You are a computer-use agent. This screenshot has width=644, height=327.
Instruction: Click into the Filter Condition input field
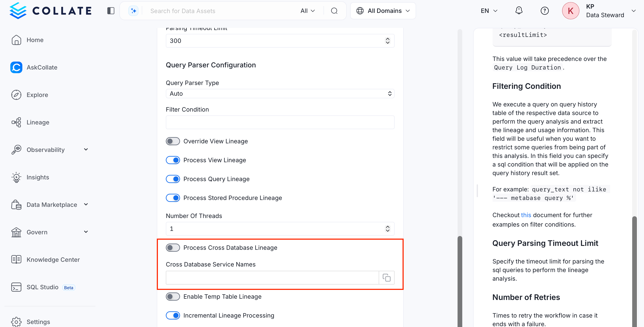(x=280, y=122)
